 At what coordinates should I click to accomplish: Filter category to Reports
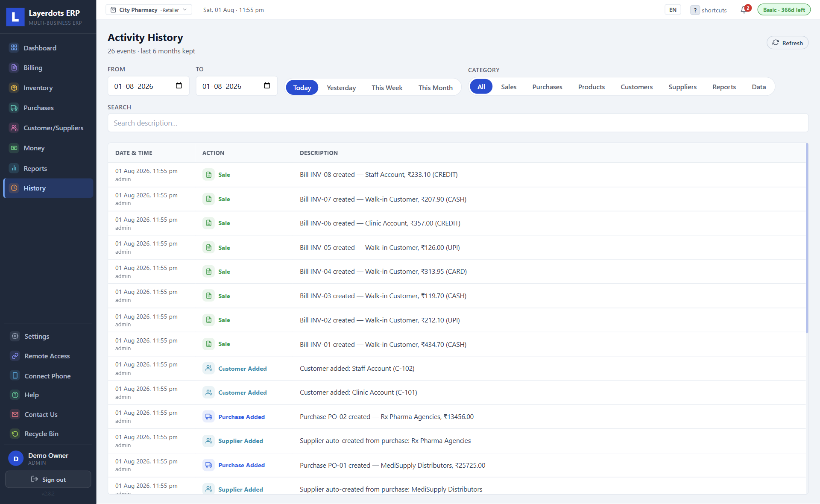[724, 87]
